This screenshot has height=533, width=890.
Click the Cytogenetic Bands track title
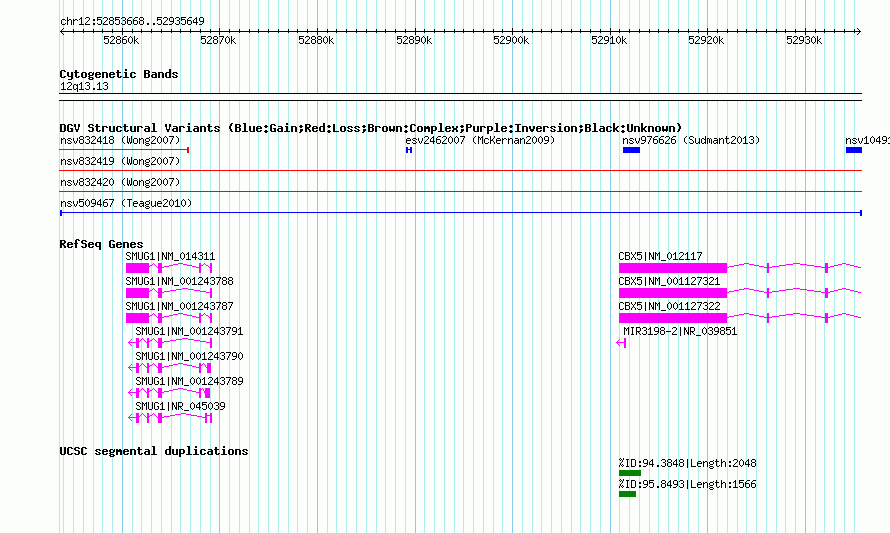point(119,74)
